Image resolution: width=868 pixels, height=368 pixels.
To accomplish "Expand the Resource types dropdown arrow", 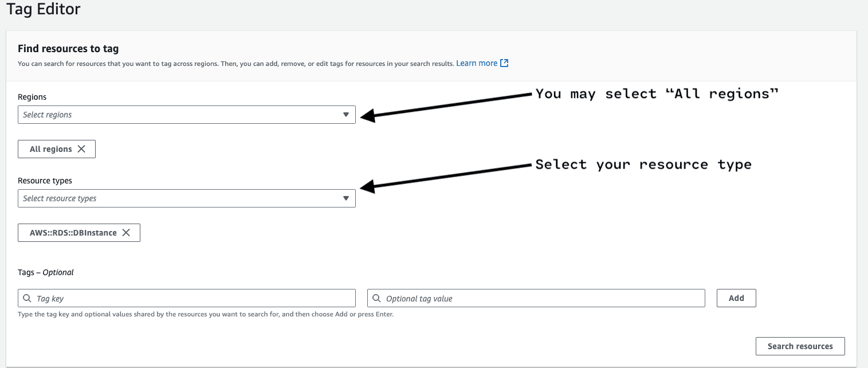I will 345,198.
